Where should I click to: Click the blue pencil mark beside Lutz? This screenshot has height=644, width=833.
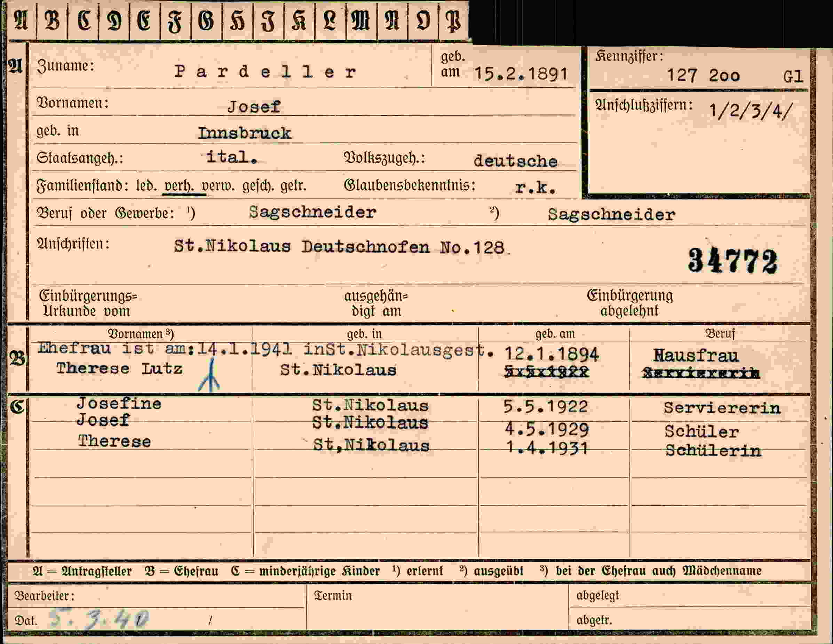209,375
